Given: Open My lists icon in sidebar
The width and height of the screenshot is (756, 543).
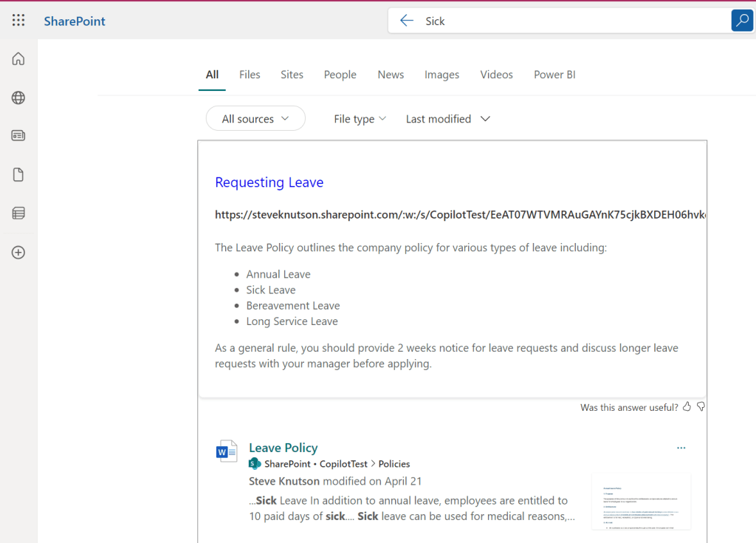Looking at the screenshot, I should point(18,214).
